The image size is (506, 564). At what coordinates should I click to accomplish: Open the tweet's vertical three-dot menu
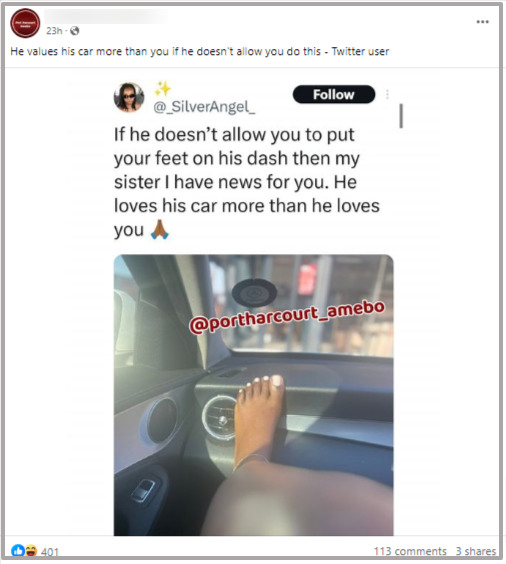pos(387,94)
